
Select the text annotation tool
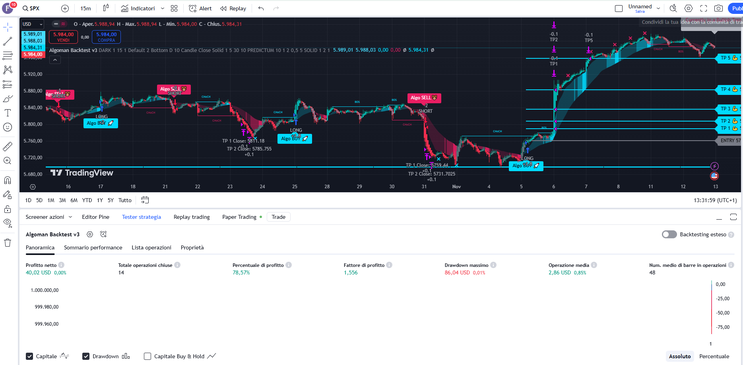[x=7, y=113]
